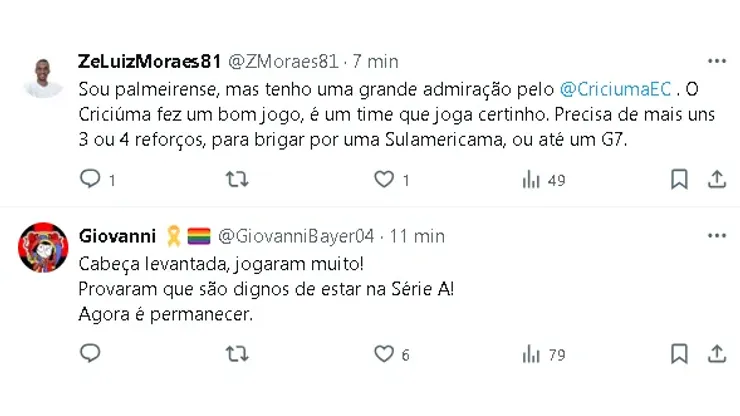Bookmark ZeLuizMoraes81's tweet
Image resolution: width=740 pixels, height=416 pixels.
click(x=679, y=180)
